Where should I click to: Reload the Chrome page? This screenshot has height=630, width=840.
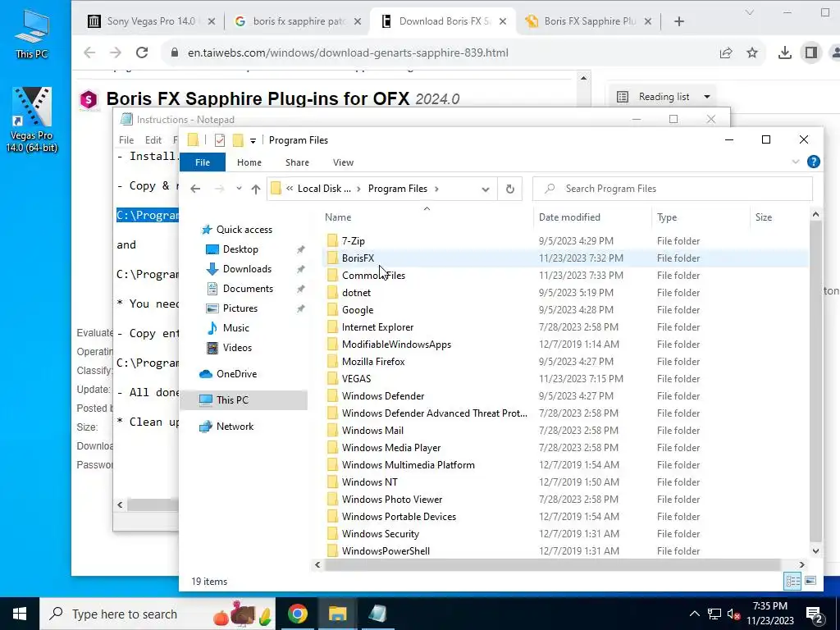pos(142,52)
